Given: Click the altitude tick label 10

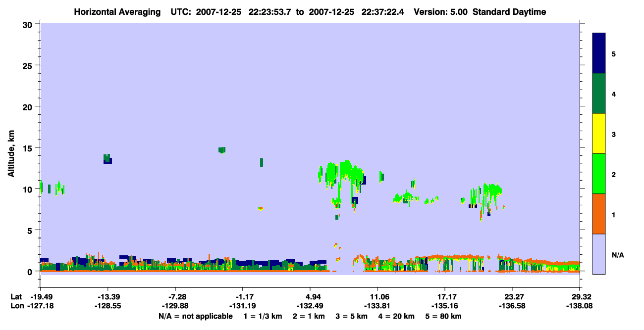Looking at the screenshot, I should [29, 189].
